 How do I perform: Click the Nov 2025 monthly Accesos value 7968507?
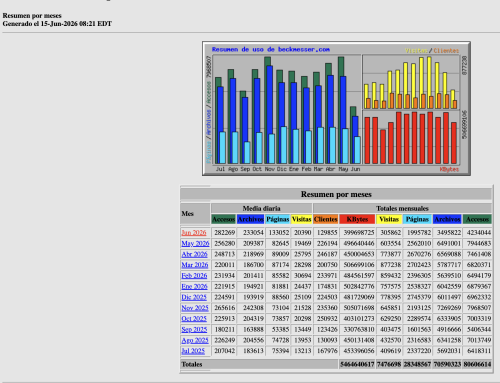pos(479,308)
